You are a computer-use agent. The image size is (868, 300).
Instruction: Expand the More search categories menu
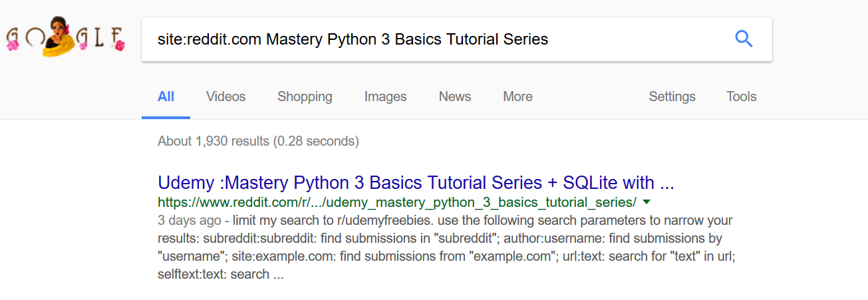click(x=517, y=96)
